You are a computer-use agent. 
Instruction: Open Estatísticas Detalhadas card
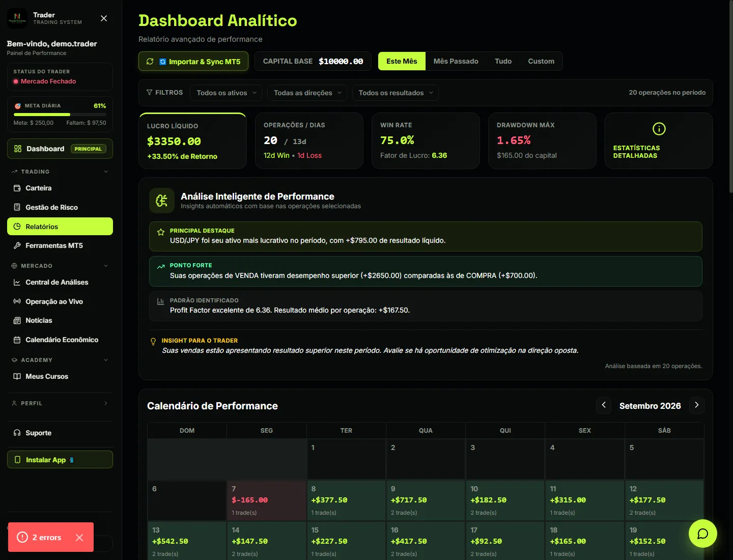tap(659, 141)
